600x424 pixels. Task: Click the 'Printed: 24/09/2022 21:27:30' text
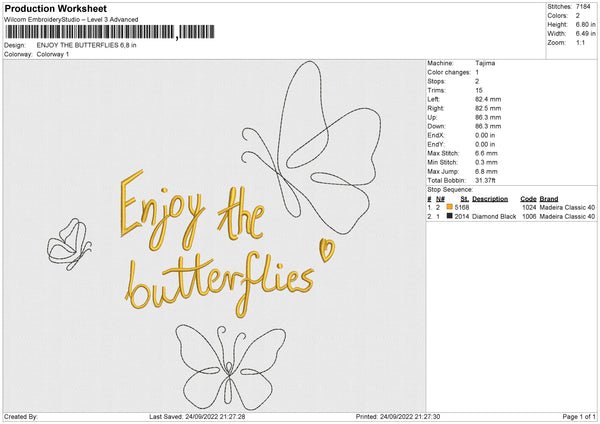(x=398, y=416)
